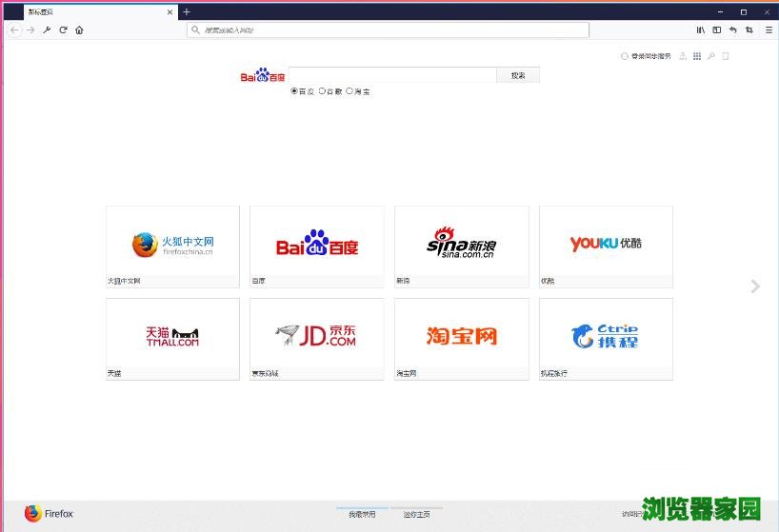Select the 淘宝 search engine radio button
The image size is (779, 532).
pos(350,91)
